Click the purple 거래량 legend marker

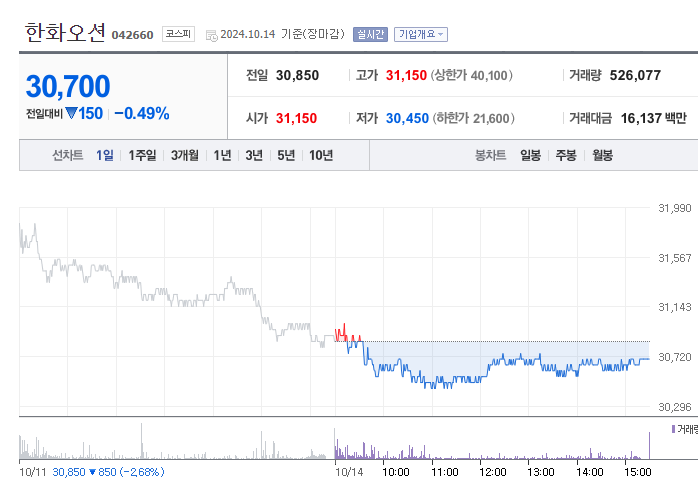click(x=673, y=429)
